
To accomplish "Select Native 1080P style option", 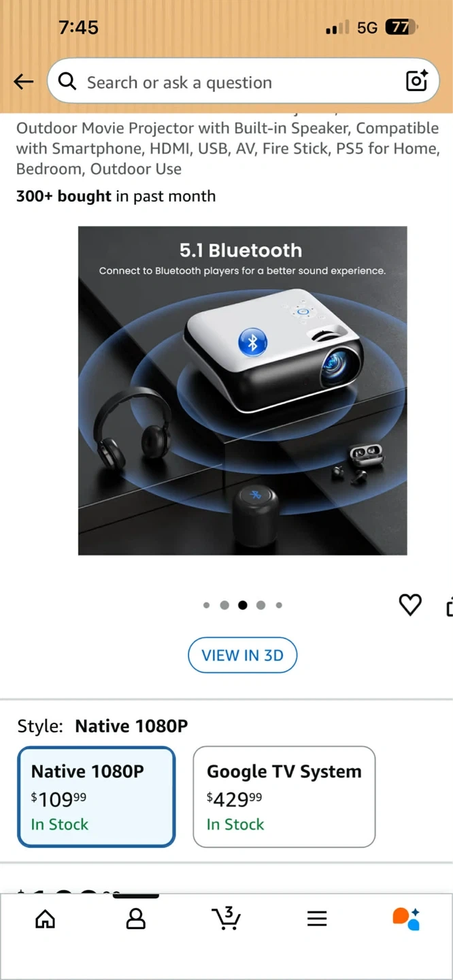I will point(97,797).
